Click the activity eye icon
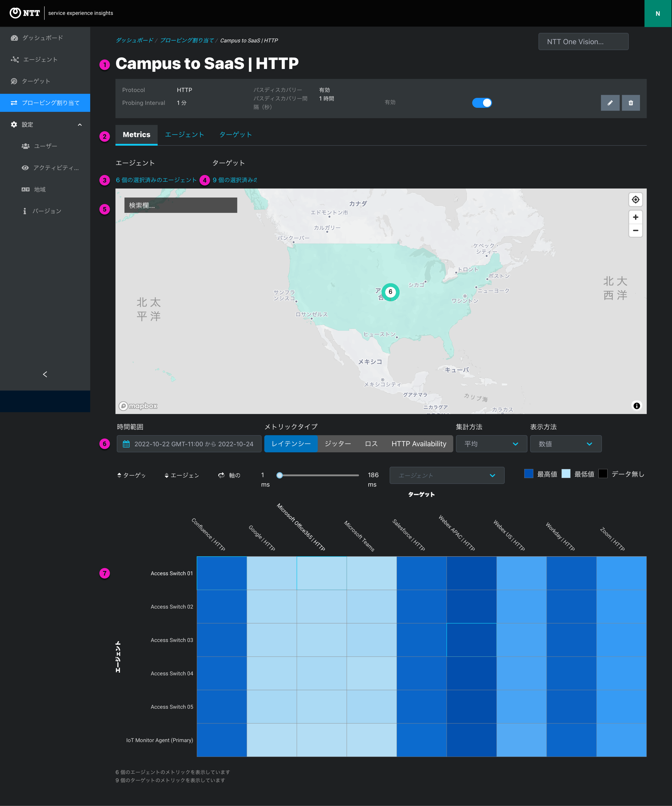This screenshot has height=806, width=672. [x=25, y=168]
